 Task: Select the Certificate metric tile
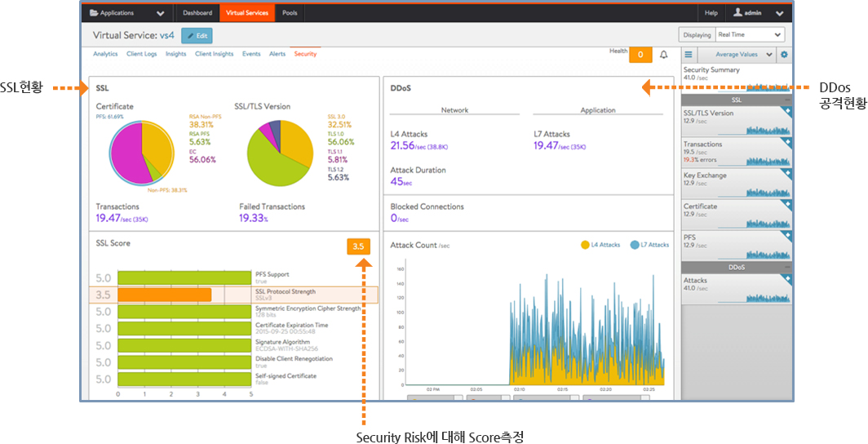[x=737, y=214]
